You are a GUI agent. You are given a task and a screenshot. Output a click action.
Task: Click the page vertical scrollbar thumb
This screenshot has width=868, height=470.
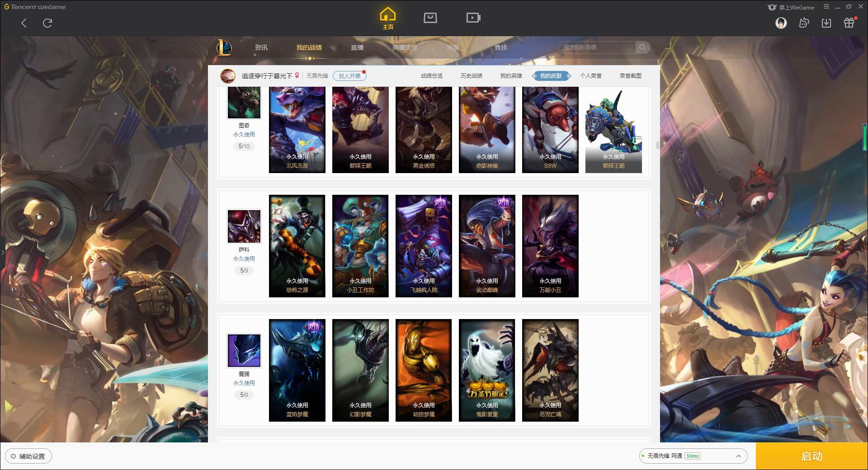657,145
